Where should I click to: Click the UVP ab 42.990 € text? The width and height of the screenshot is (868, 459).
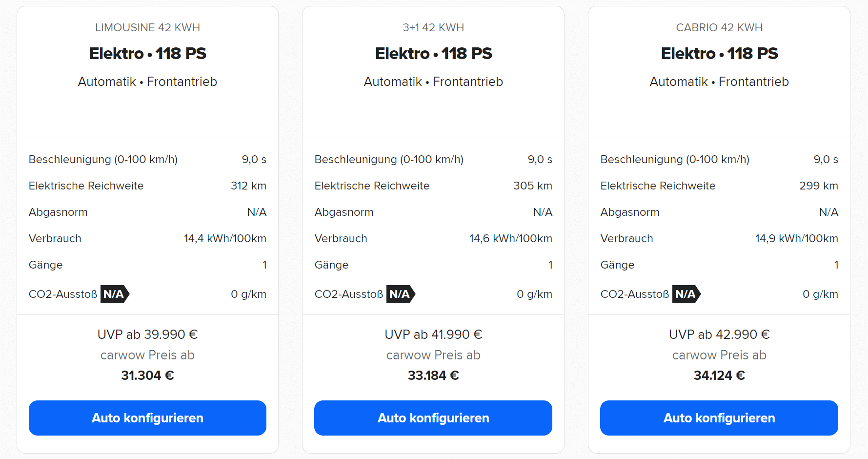(719, 334)
